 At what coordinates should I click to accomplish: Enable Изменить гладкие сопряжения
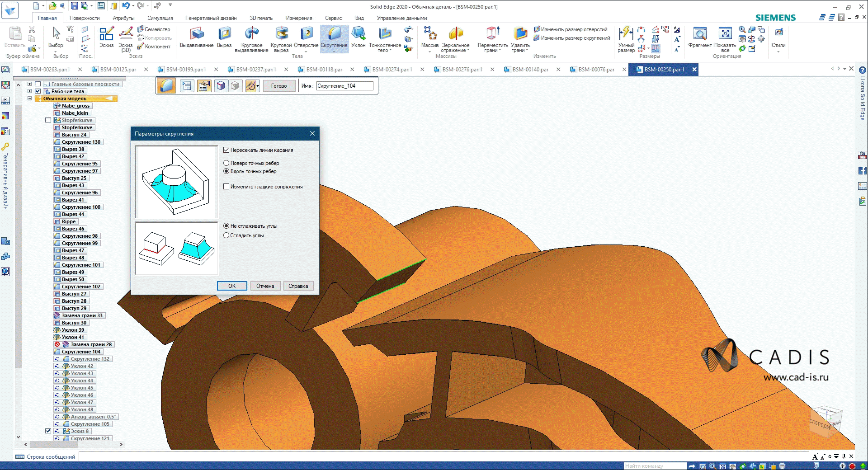pos(226,186)
